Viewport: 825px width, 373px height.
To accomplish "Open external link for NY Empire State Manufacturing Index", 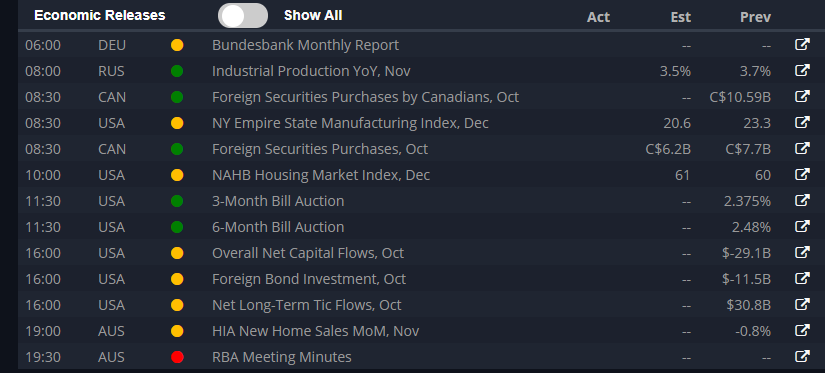I will point(802,123).
